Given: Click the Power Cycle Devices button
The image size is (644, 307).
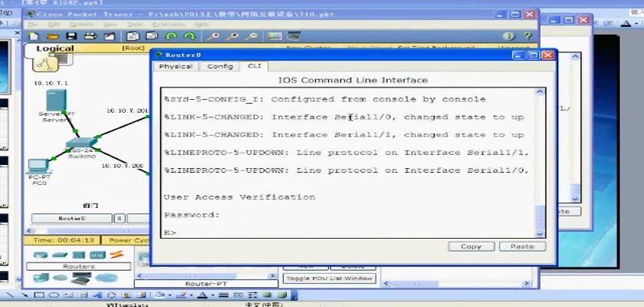Looking at the screenshot, I should coord(126,240).
